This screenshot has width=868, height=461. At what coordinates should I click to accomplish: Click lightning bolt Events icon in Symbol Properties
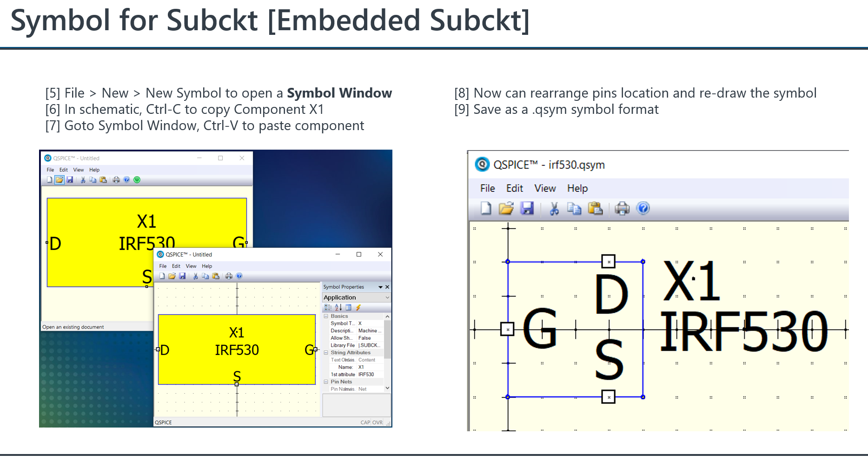click(x=358, y=308)
